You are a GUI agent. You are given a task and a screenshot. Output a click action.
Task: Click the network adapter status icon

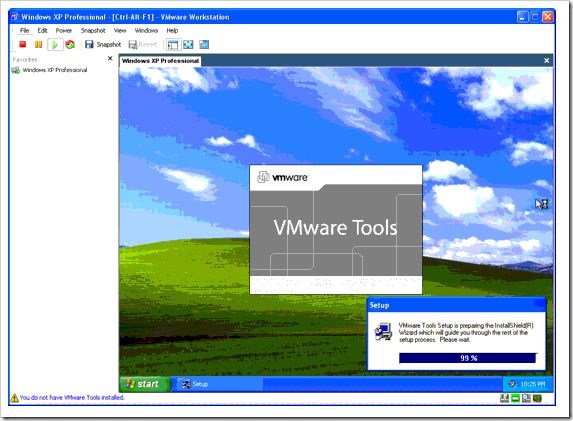(x=526, y=398)
